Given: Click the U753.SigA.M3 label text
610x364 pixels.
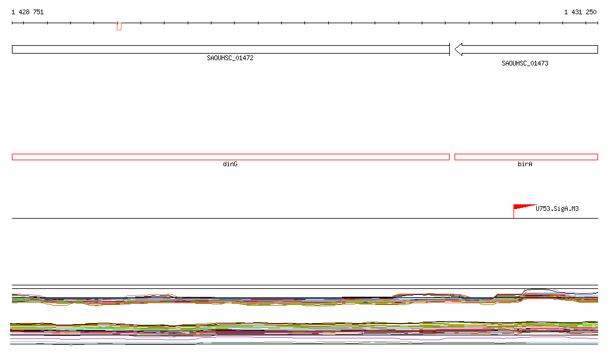Looking at the screenshot, I should (557, 209).
